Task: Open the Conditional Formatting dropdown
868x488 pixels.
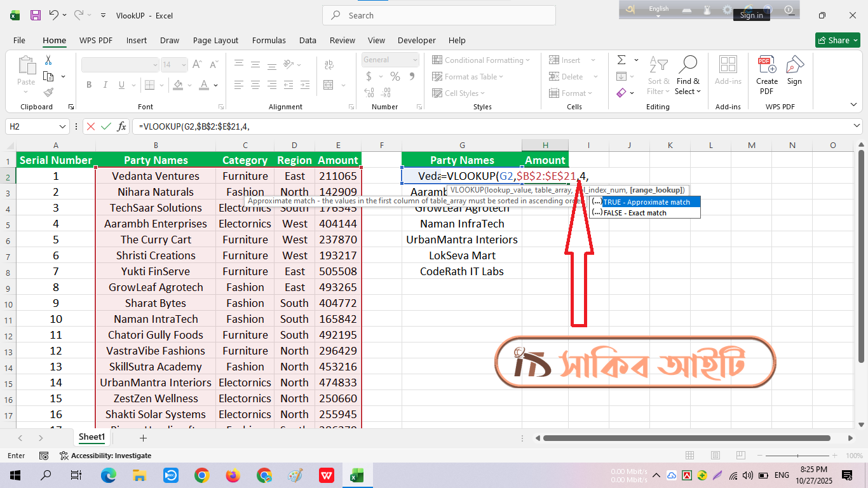Action: [x=481, y=60]
